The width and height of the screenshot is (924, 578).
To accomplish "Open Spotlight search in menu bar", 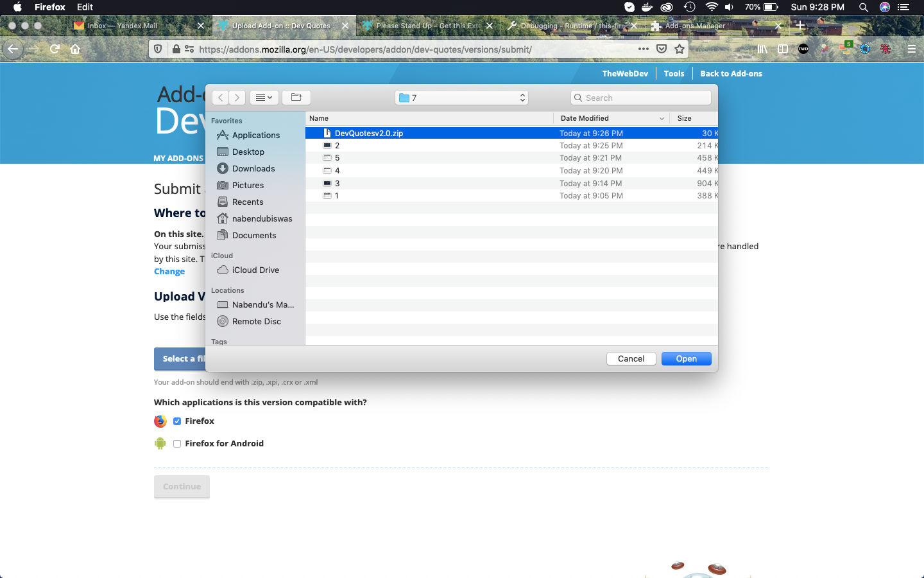I will coord(864,7).
